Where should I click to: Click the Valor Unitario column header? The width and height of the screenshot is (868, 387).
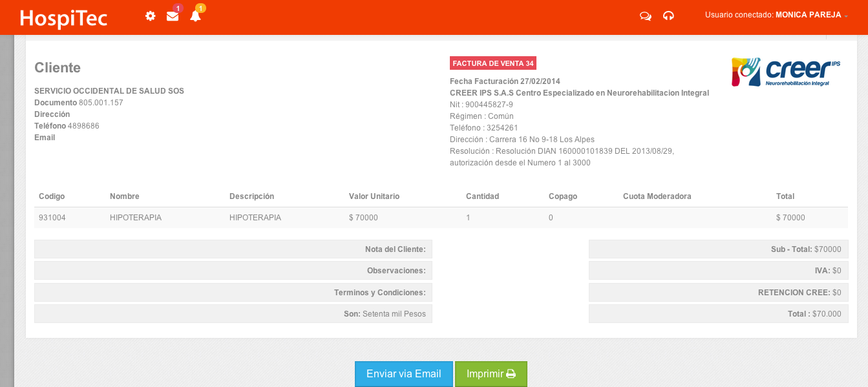(374, 196)
